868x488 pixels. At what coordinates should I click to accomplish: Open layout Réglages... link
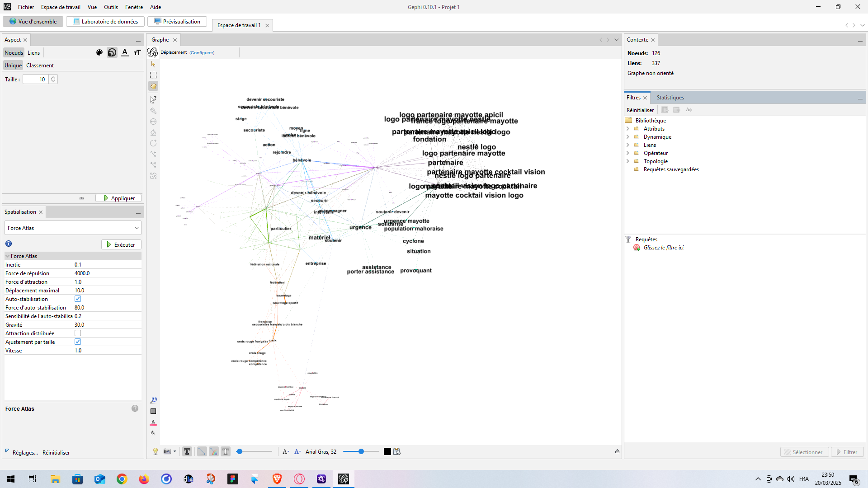click(25, 452)
